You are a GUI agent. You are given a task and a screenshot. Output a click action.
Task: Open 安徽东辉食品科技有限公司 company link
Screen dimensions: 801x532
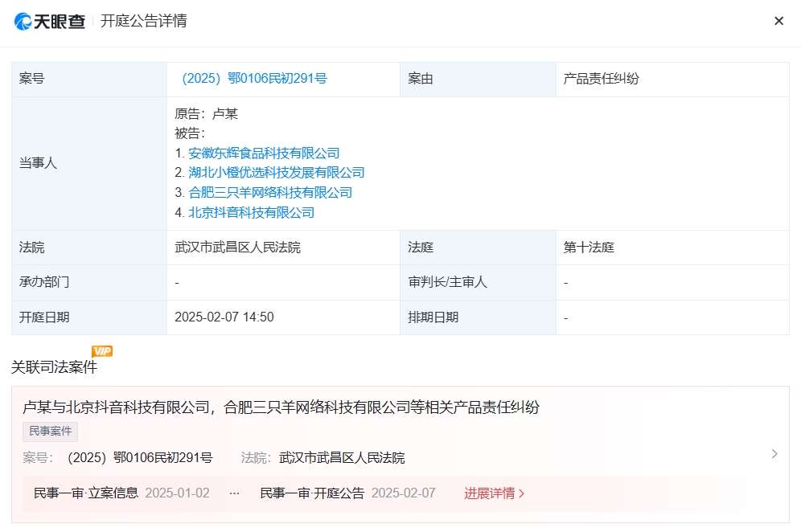click(264, 153)
